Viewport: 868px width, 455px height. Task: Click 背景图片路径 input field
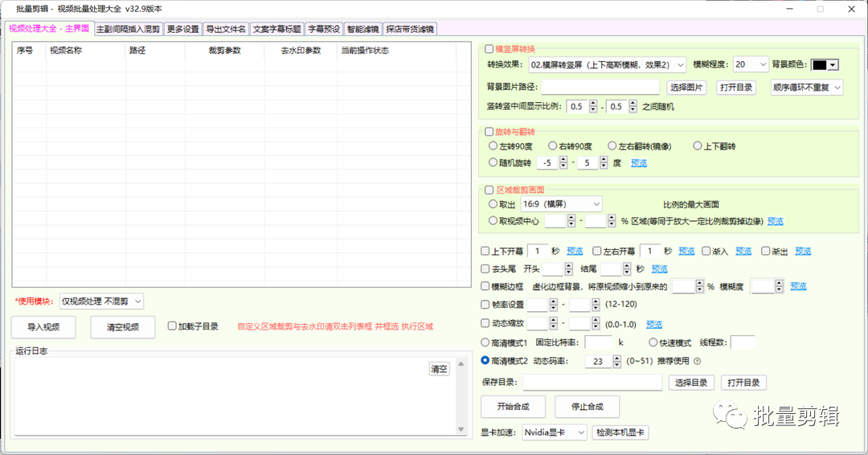point(600,87)
